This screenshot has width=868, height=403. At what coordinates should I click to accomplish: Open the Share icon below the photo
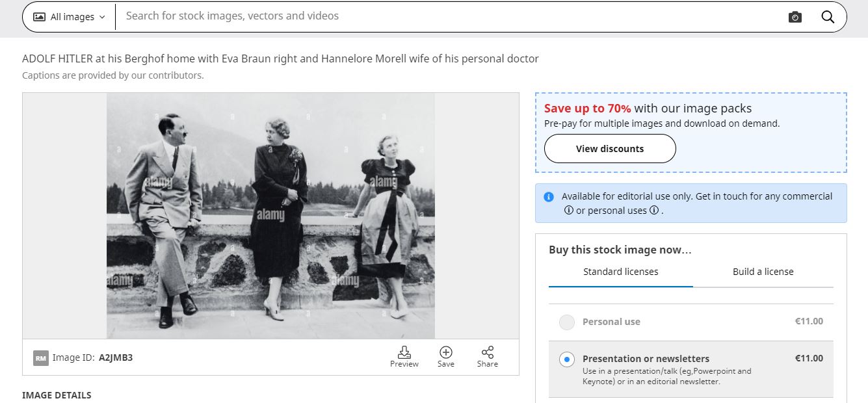point(488,353)
